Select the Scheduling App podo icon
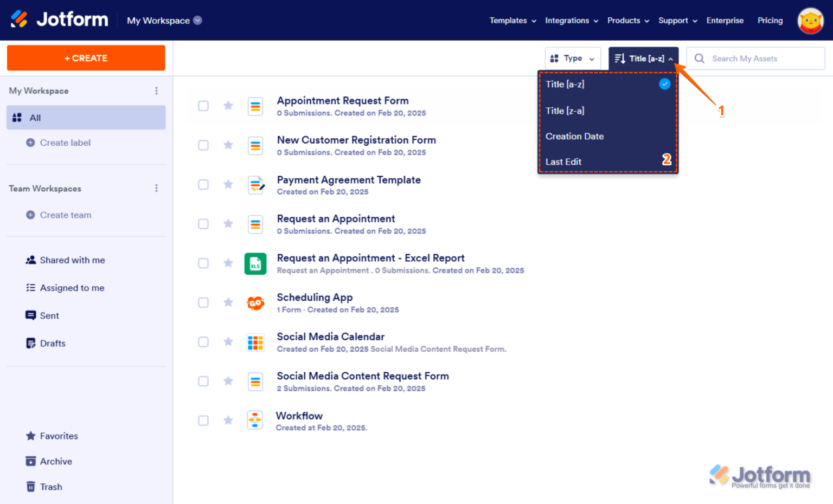 (255, 302)
